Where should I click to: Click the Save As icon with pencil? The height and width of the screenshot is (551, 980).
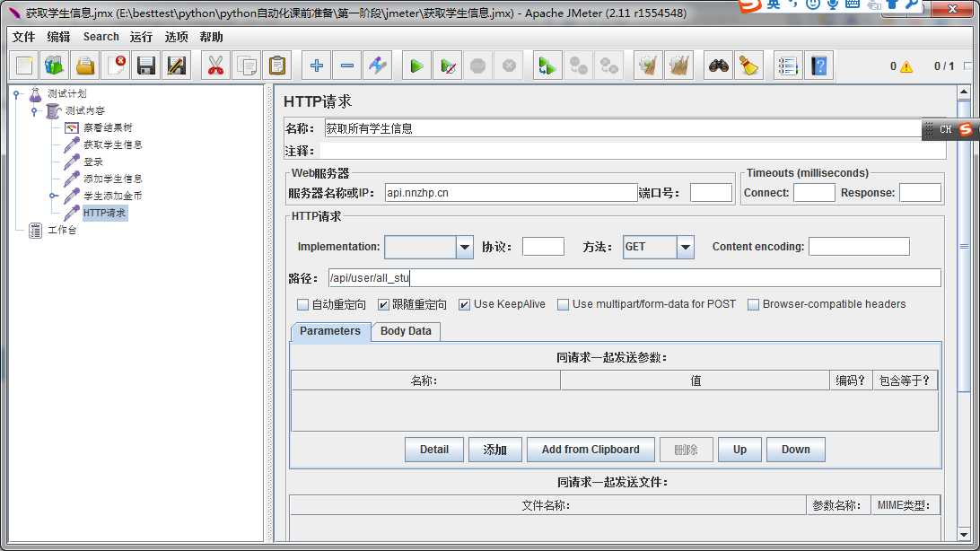(177, 66)
